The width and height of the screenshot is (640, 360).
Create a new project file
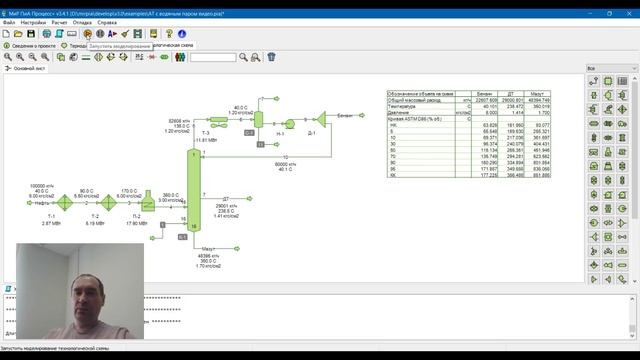coord(6,34)
